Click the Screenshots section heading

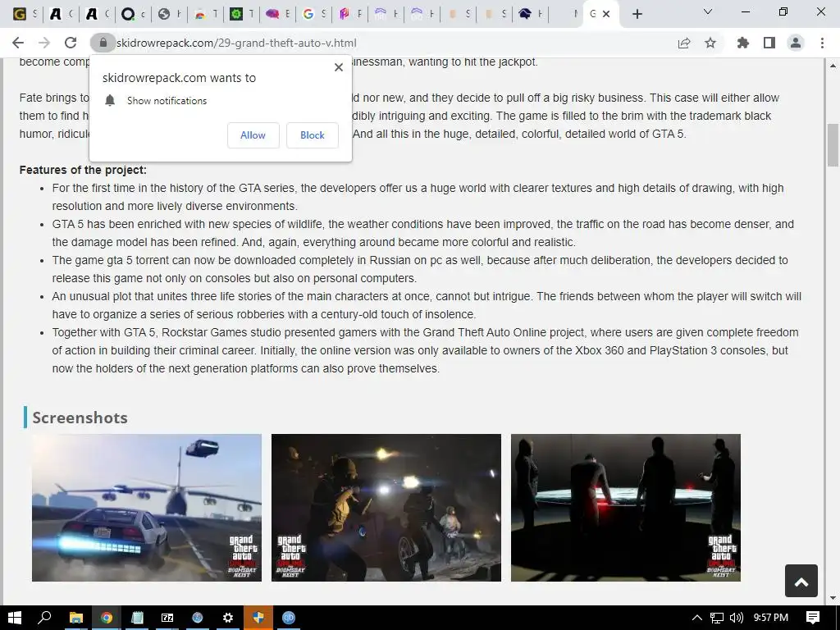80,418
